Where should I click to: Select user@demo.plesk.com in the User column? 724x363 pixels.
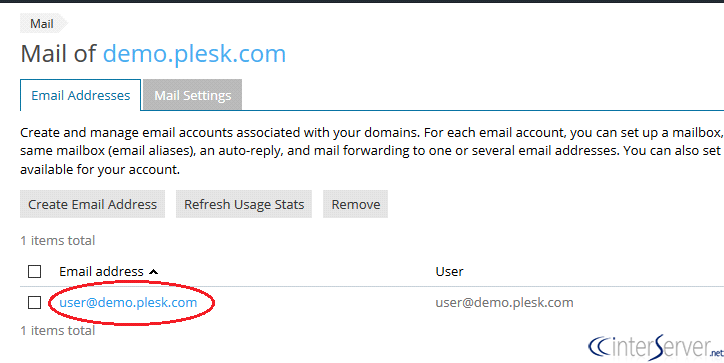[504, 302]
